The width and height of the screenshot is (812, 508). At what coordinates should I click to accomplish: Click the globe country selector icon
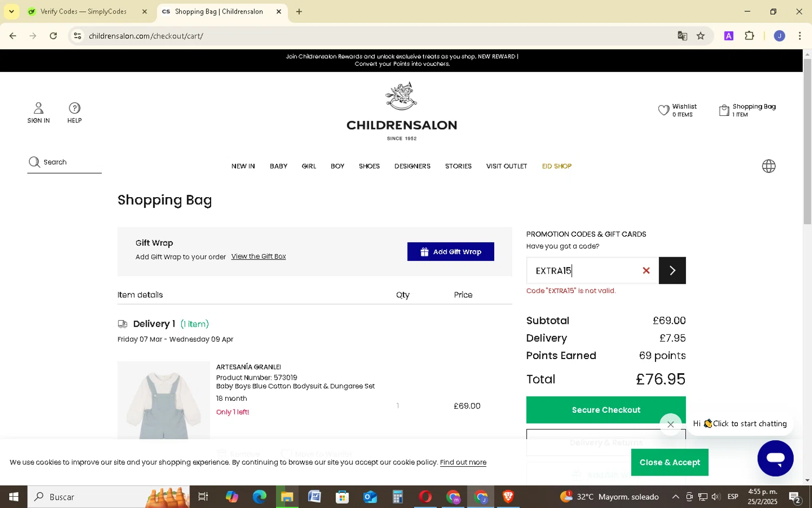pyautogui.click(x=769, y=166)
